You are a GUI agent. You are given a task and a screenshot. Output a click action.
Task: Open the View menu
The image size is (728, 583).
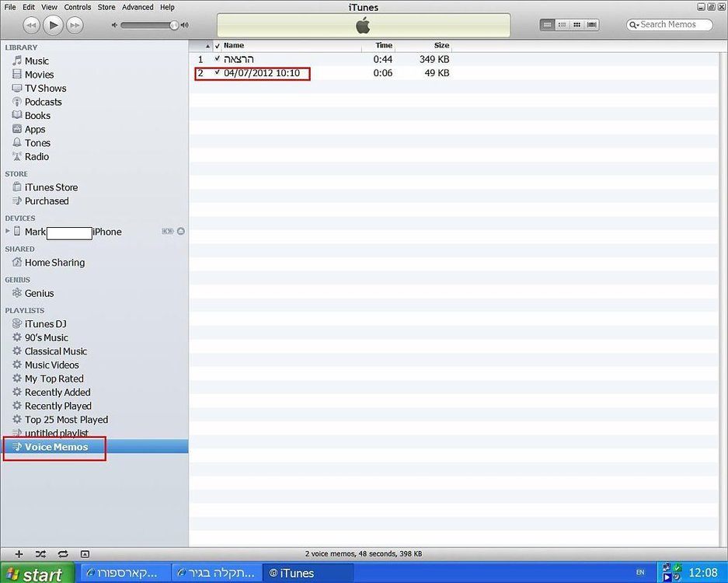pyautogui.click(x=49, y=7)
